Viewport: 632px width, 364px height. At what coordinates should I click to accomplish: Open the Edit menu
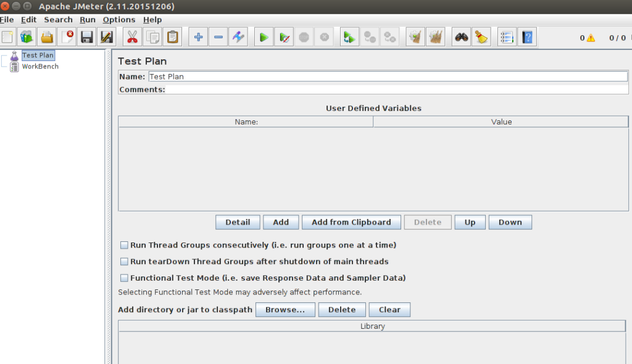[28, 20]
